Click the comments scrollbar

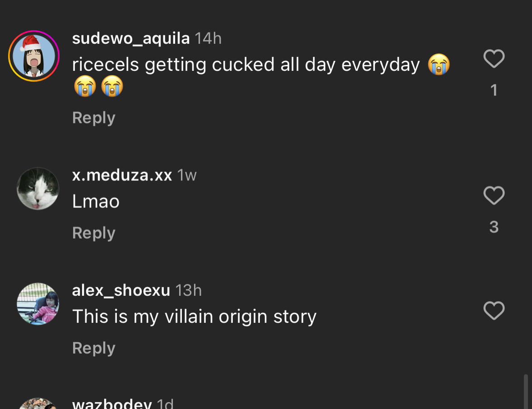click(526, 391)
